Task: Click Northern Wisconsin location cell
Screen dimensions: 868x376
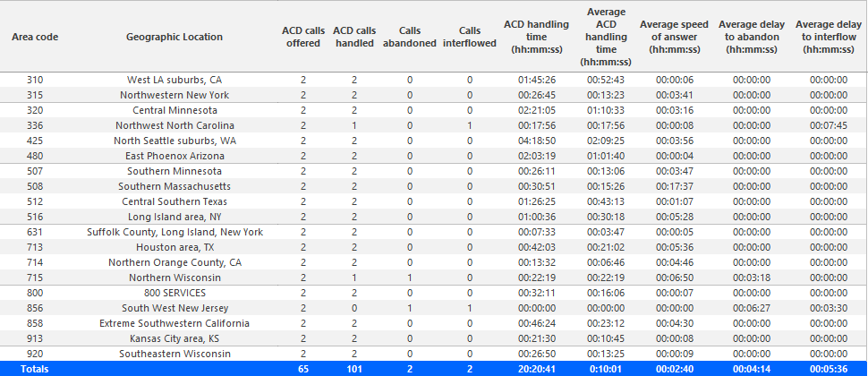Action: click(x=174, y=278)
